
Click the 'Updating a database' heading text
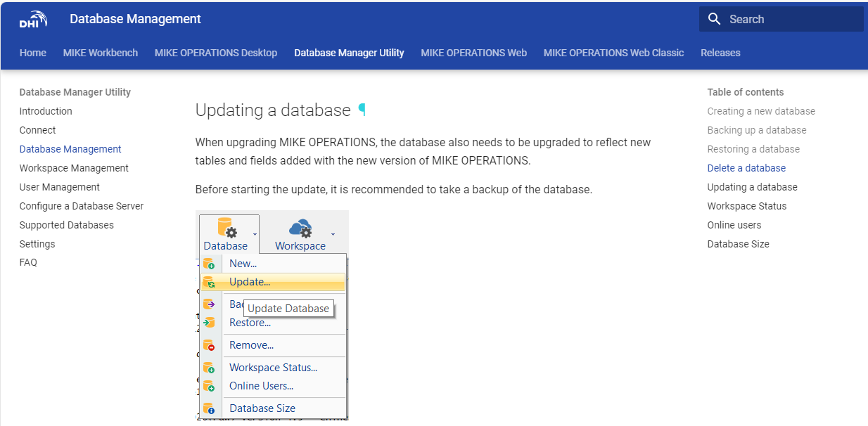coord(273,110)
